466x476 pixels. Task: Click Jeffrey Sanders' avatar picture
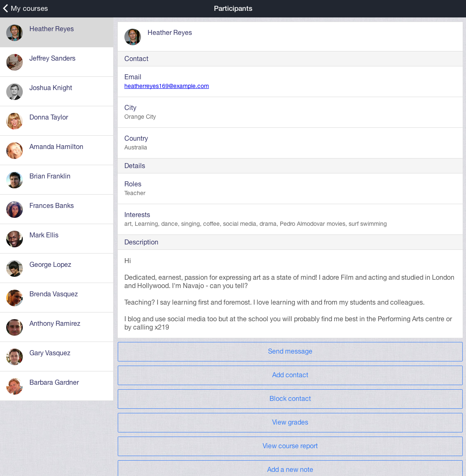click(15, 62)
